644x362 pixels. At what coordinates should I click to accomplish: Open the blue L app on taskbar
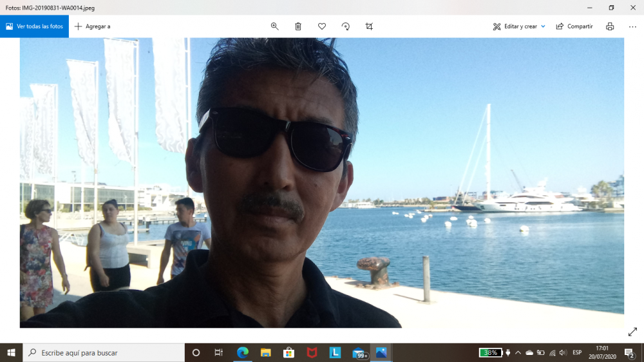click(335, 352)
